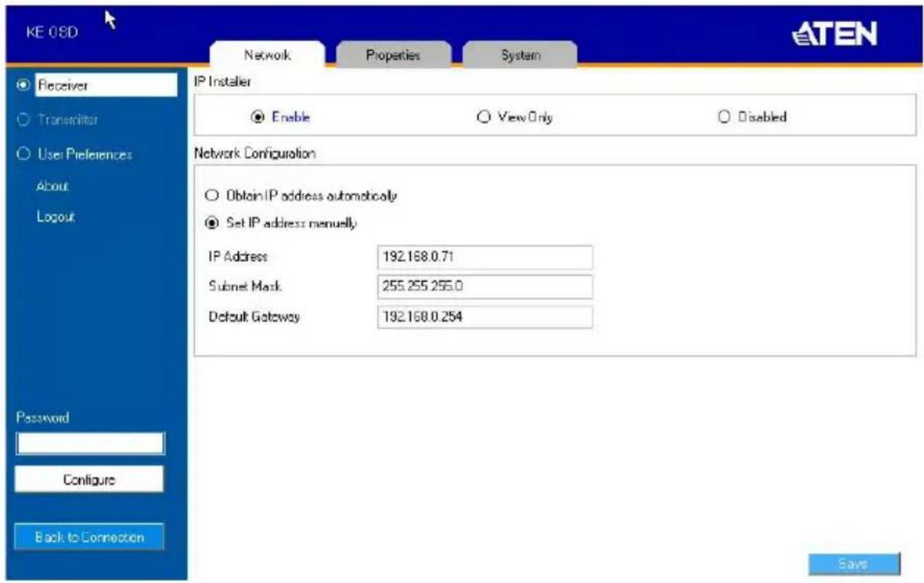Click the Configure button

[89, 479]
